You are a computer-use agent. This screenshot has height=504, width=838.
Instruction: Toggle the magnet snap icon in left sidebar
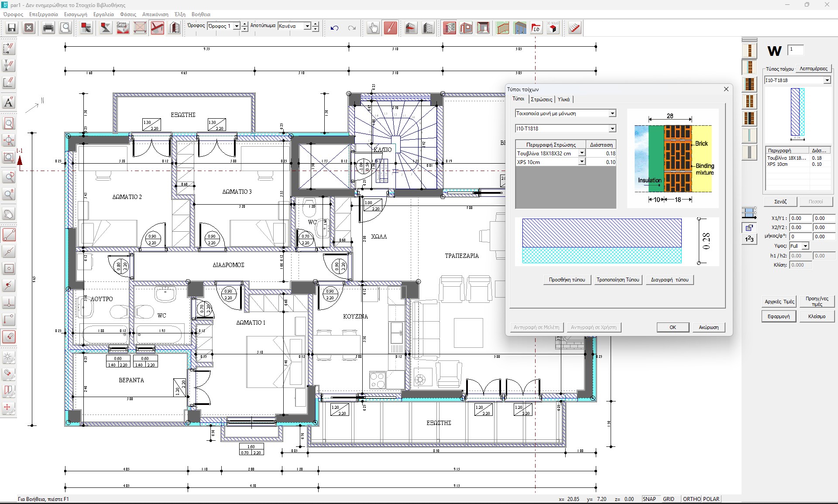[x=9, y=337]
